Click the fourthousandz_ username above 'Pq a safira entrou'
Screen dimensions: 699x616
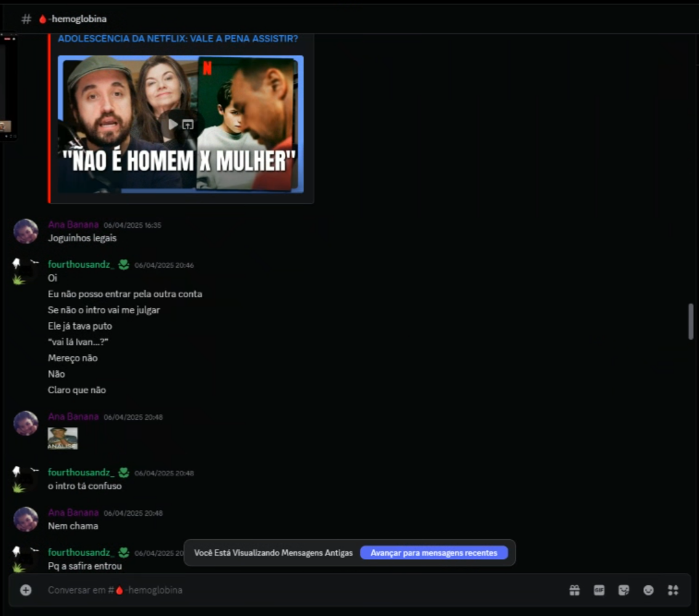[x=81, y=553]
